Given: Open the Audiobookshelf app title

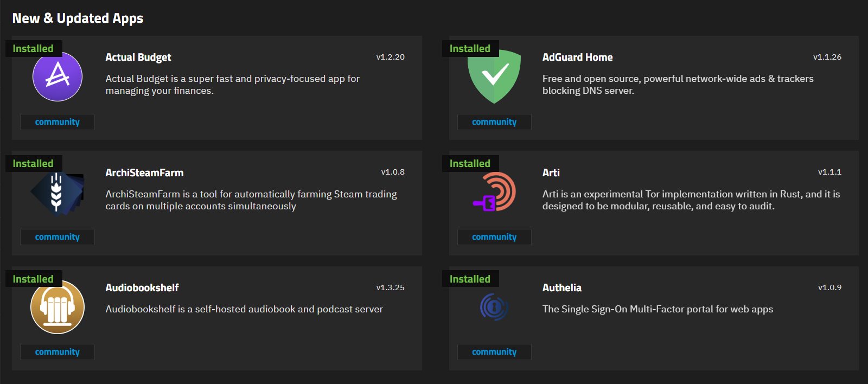Looking at the screenshot, I should [142, 288].
